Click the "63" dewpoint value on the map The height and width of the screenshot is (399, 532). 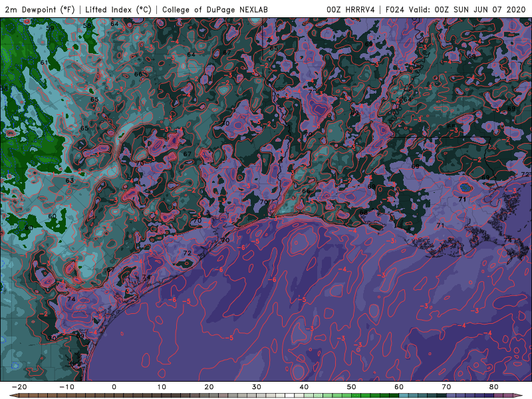(x=70, y=180)
